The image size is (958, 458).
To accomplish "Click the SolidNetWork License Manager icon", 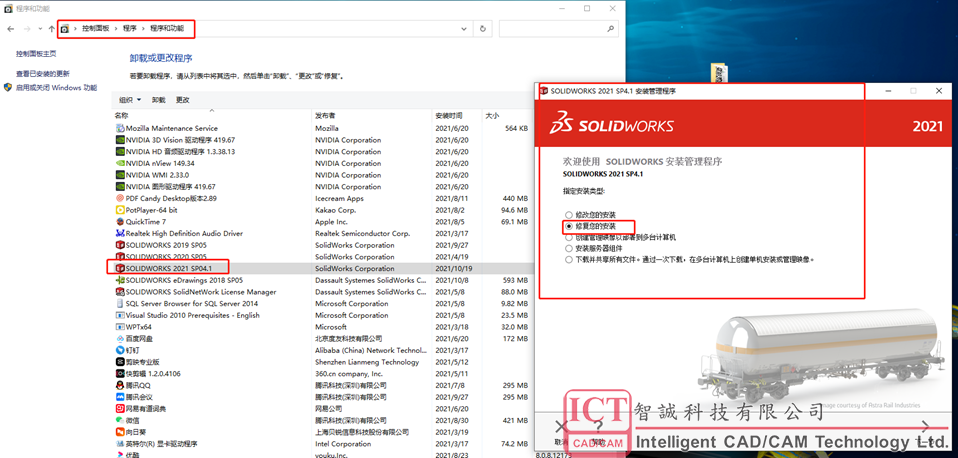I will tap(120, 292).
